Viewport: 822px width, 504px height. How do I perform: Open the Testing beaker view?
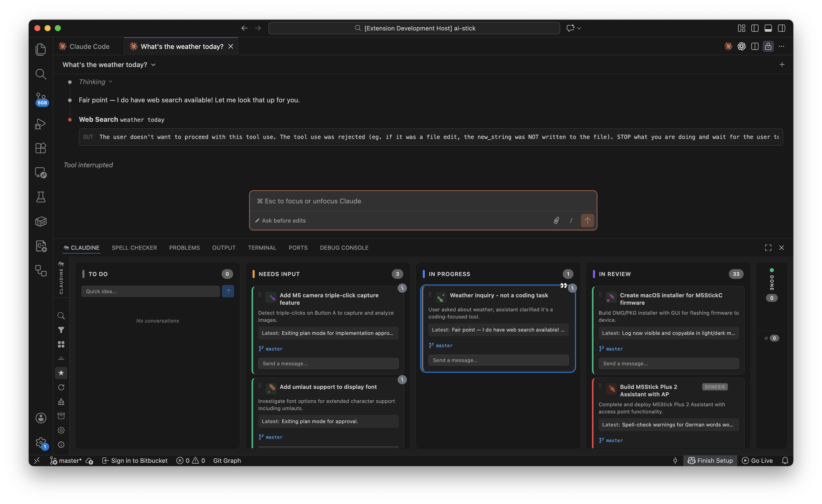point(41,197)
